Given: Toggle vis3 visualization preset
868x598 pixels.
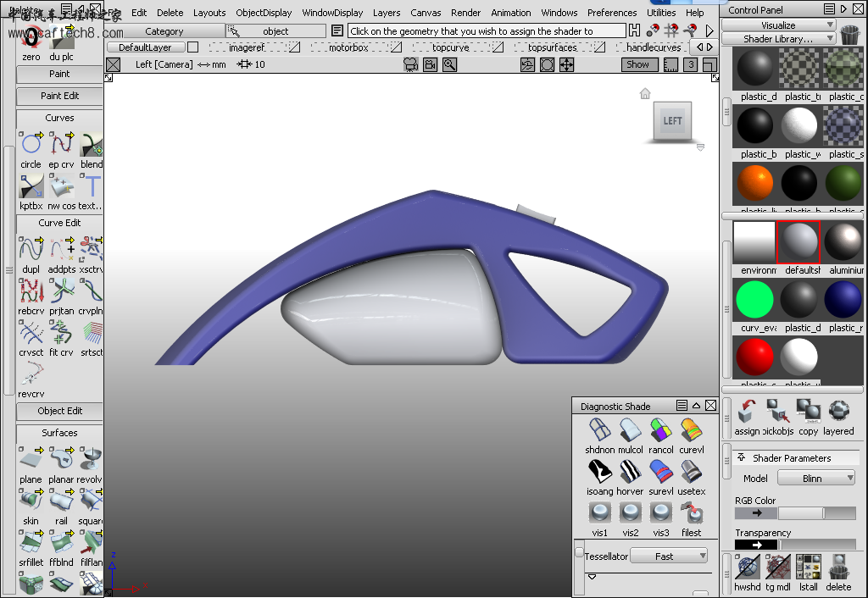Looking at the screenshot, I should (x=661, y=512).
